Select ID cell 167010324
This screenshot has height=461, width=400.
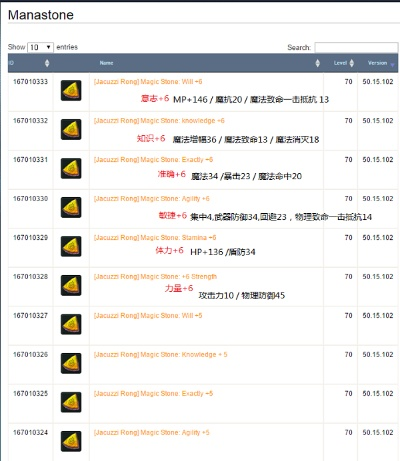click(x=30, y=433)
